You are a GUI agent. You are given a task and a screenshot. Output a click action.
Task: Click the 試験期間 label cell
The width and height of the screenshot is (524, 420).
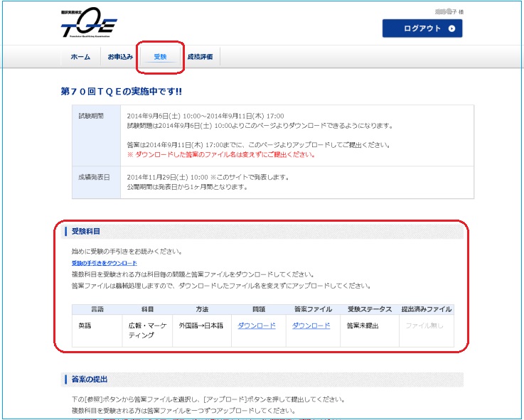tap(96, 135)
